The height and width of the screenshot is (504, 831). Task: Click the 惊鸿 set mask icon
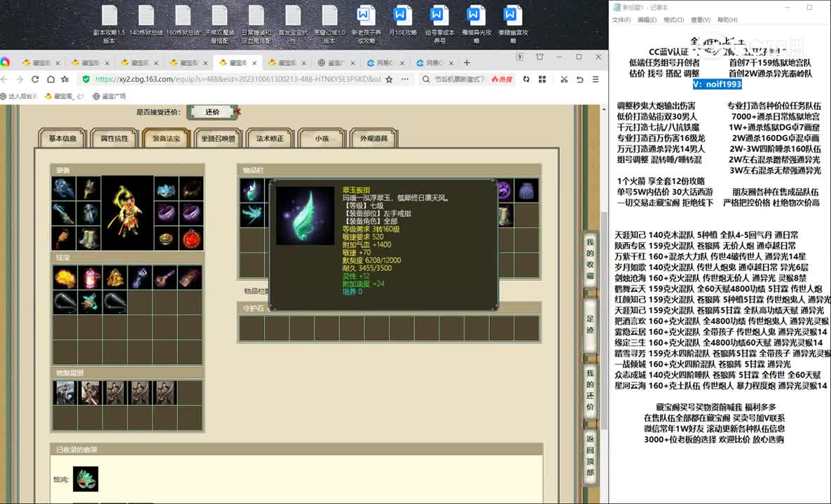(85, 479)
